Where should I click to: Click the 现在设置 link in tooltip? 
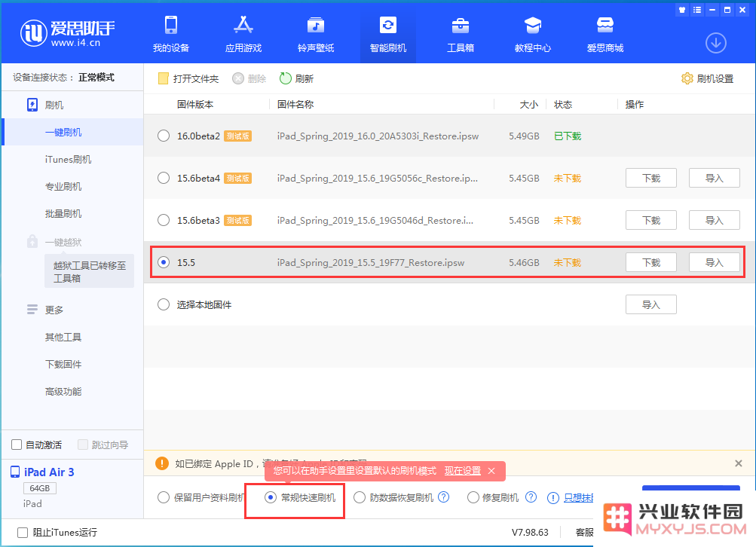[x=462, y=471]
